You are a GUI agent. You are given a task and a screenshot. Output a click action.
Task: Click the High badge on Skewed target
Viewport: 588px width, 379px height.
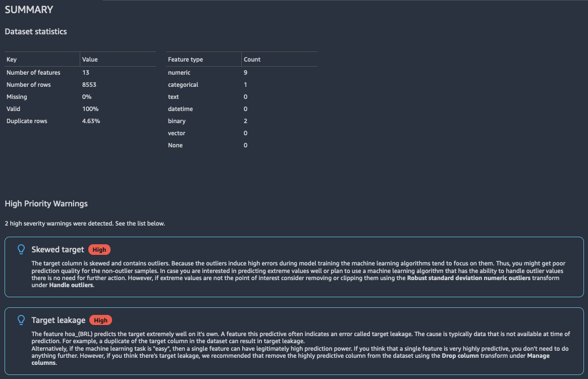pyautogui.click(x=99, y=250)
